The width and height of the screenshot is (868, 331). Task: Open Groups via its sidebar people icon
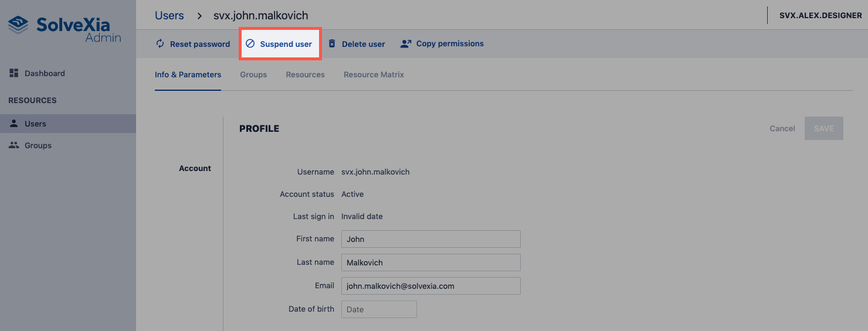[x=14, y=145]
